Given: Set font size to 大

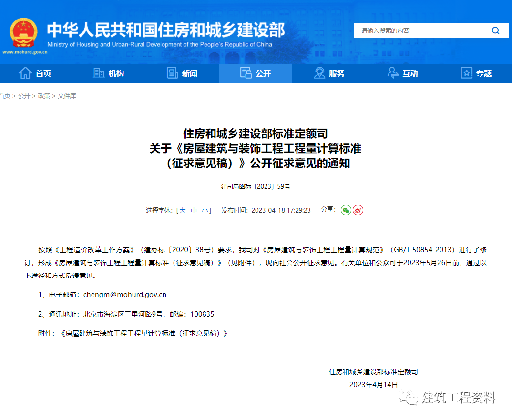Looking at the screenshot, I should coord(183,210).
